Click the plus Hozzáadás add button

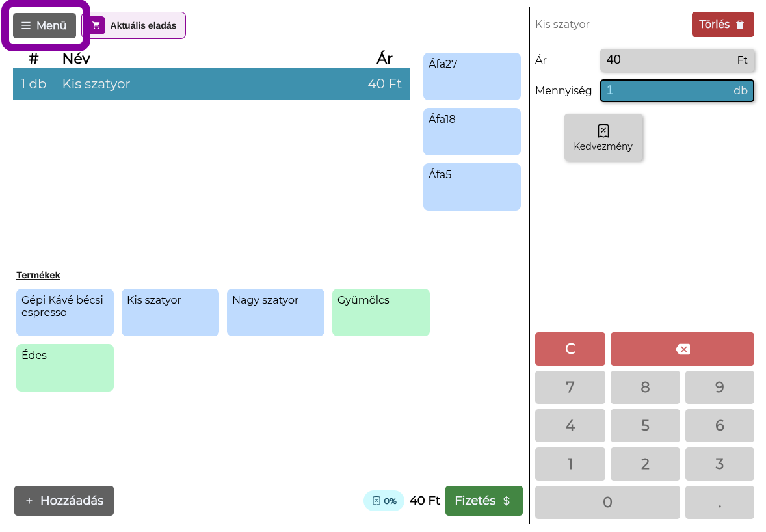64,501
